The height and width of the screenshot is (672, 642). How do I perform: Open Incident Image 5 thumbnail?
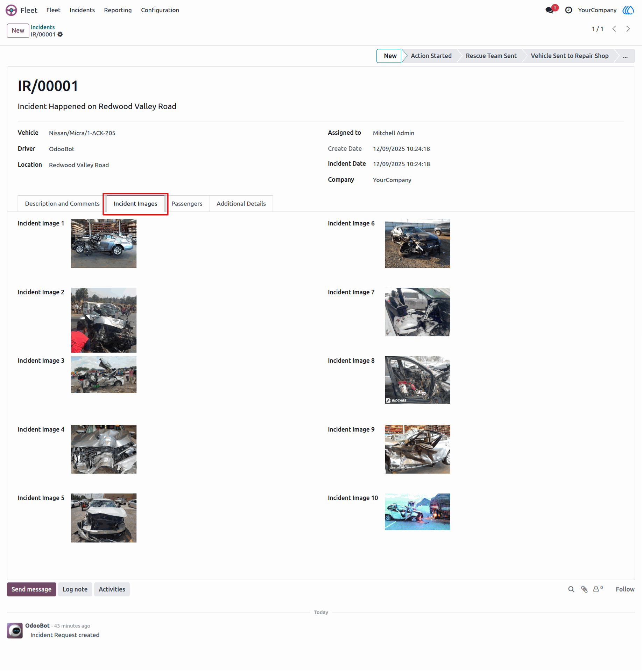pyautogui.click(x=104, y=518)
